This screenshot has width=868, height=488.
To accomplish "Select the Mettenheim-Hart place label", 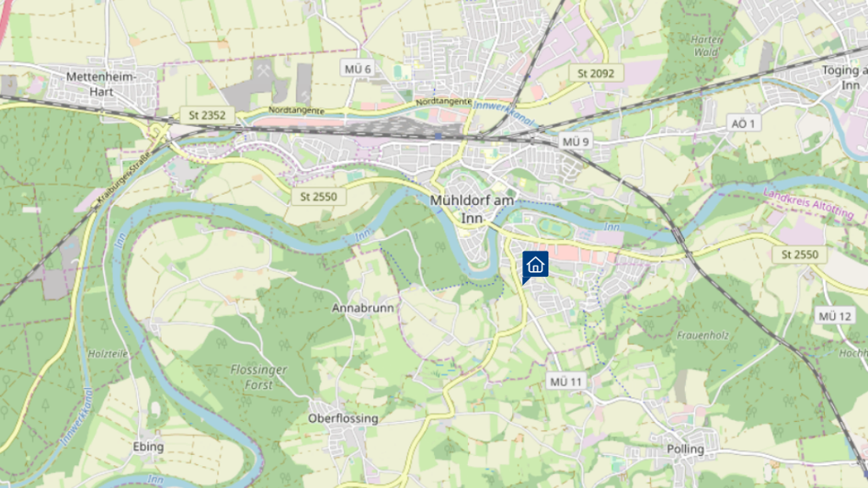I will click(101, 84).
